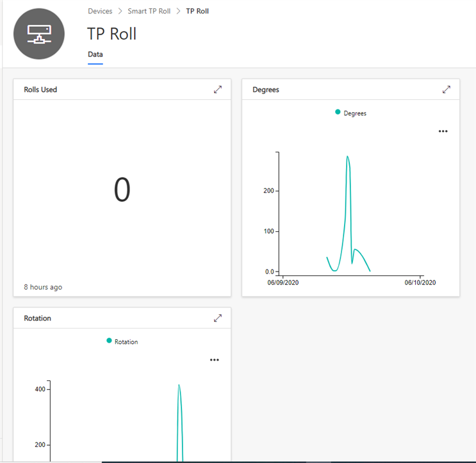Toggle the Degrees legend series dot
This screenshot has height=463, width=476.
[338, 112]
